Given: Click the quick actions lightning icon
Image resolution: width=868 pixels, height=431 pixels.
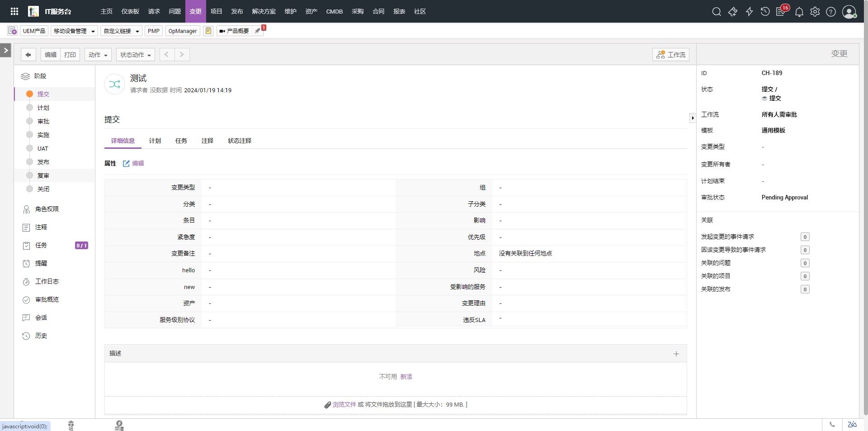Looking at the screenshot, I should coord(749,12).
